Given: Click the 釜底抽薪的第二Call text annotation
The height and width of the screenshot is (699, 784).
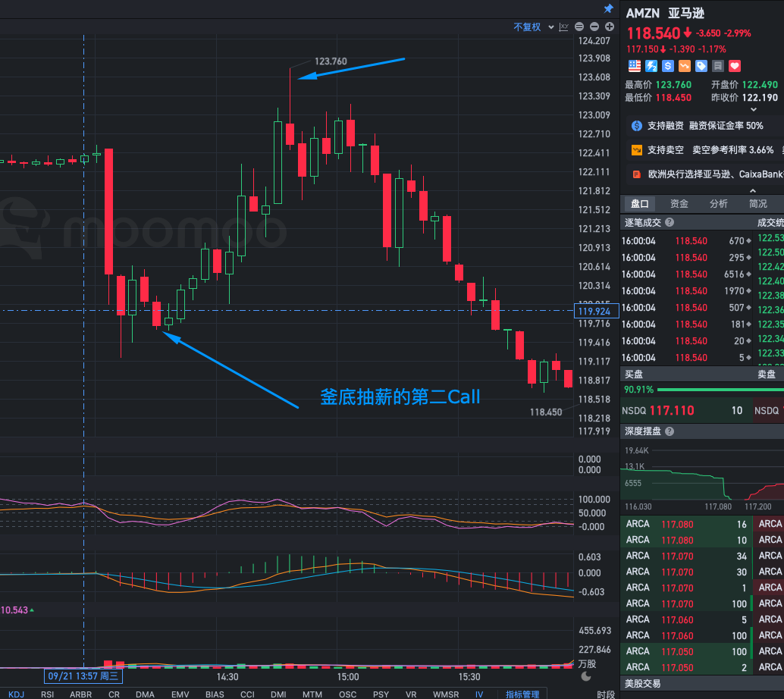Looking at the screenshot, I should click(400, 397).
